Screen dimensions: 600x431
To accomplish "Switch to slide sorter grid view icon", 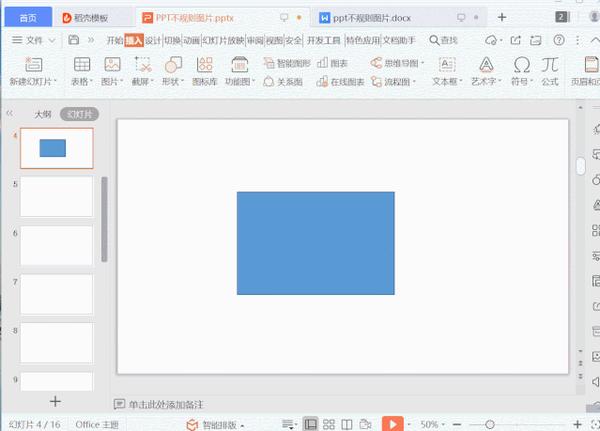I will pos(329,424).
